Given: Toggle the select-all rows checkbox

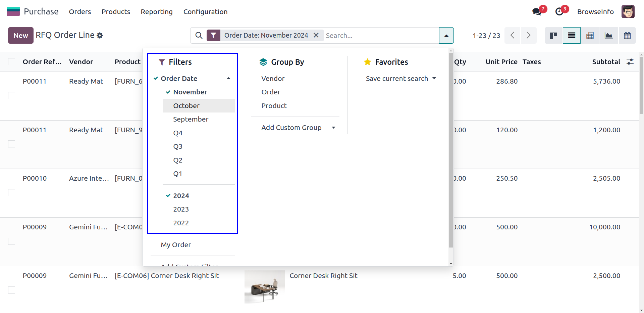Looking at the screenshot, I should 12,62.
